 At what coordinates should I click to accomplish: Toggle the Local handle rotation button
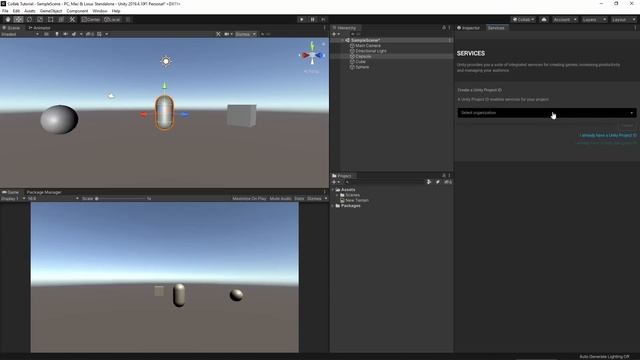point(112,20)
